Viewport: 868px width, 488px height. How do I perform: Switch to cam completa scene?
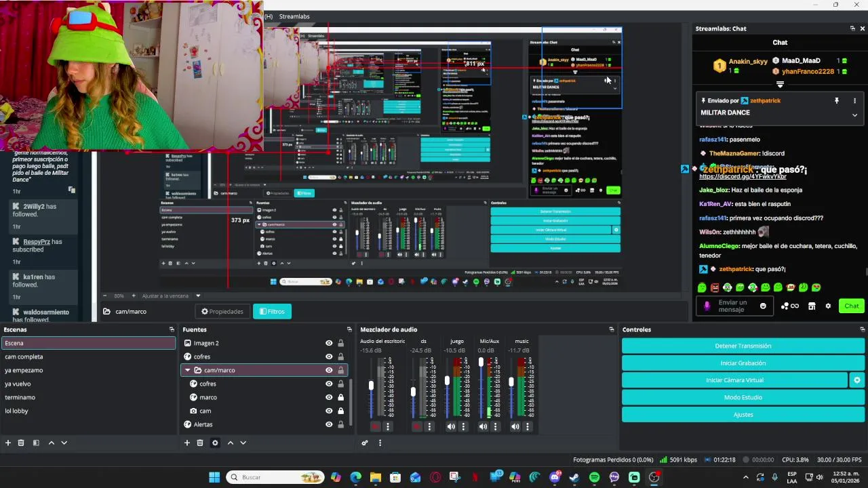click(x=88, y=357)
